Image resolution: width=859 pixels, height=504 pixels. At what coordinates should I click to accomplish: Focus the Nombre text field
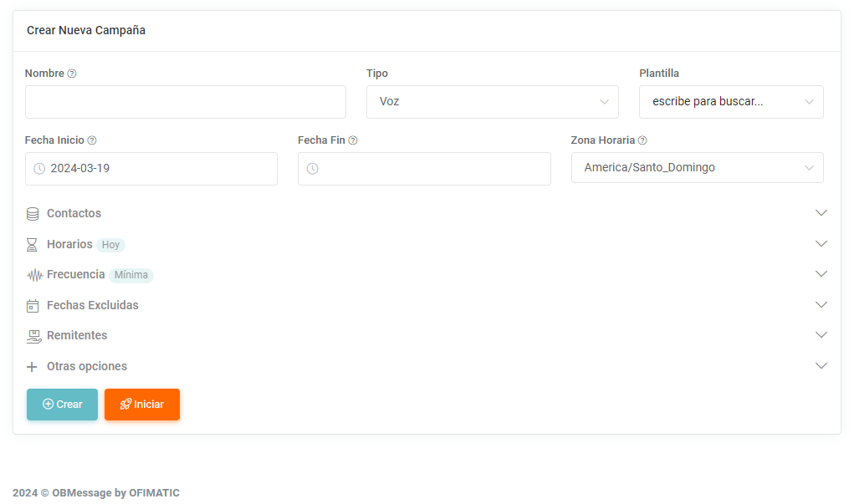[186, 102]
